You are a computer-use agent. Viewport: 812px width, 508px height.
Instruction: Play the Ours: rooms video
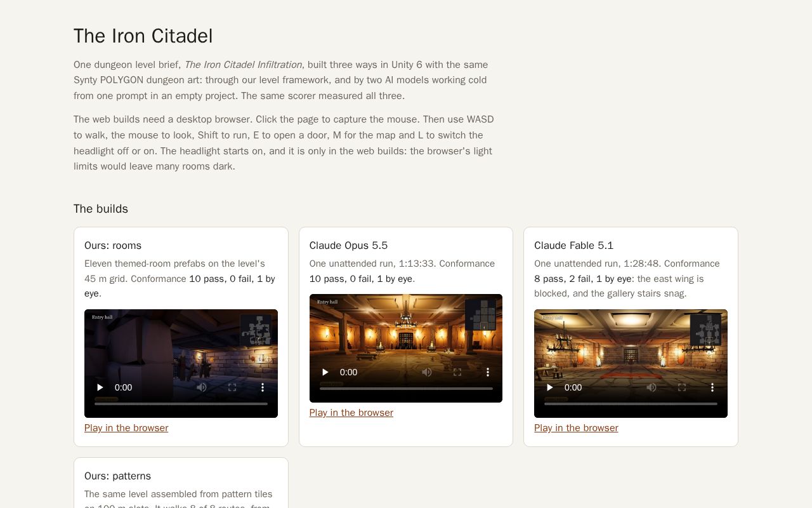pos(100,387)
